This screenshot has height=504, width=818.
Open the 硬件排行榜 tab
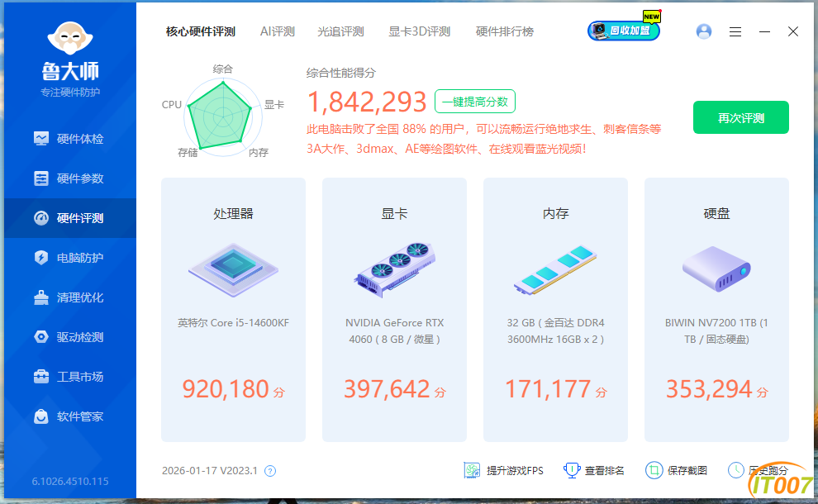click(504, 31)
